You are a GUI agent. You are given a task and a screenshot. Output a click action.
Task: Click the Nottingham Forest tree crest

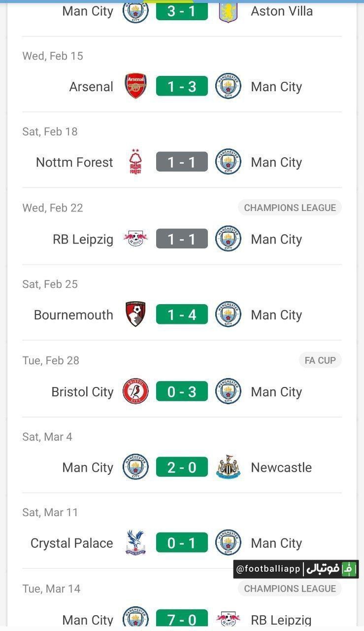pos(135,162)
